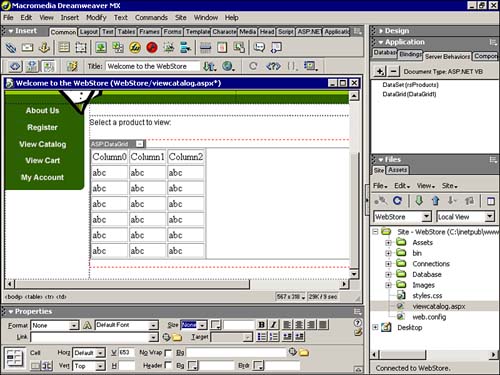Expand/collapse the Files panel view
The height and width of the screenshot is (375, 500).
tap(490, 201)
